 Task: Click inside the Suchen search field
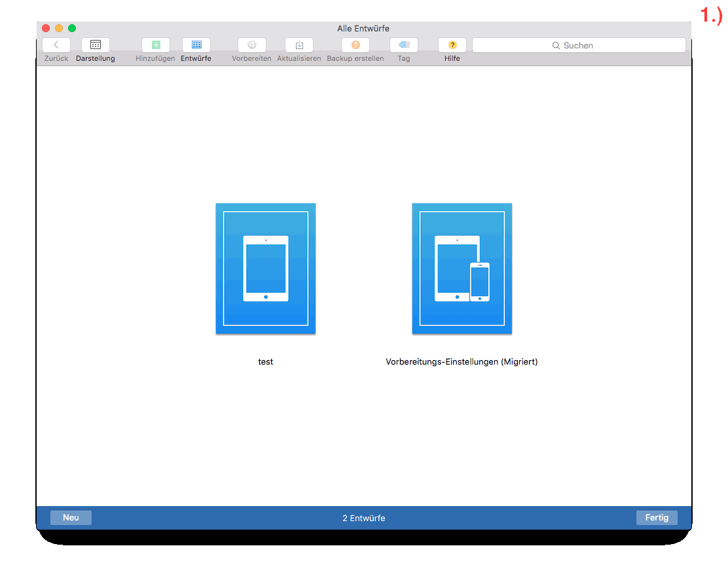pyautogui.click(x=589, y=45)
